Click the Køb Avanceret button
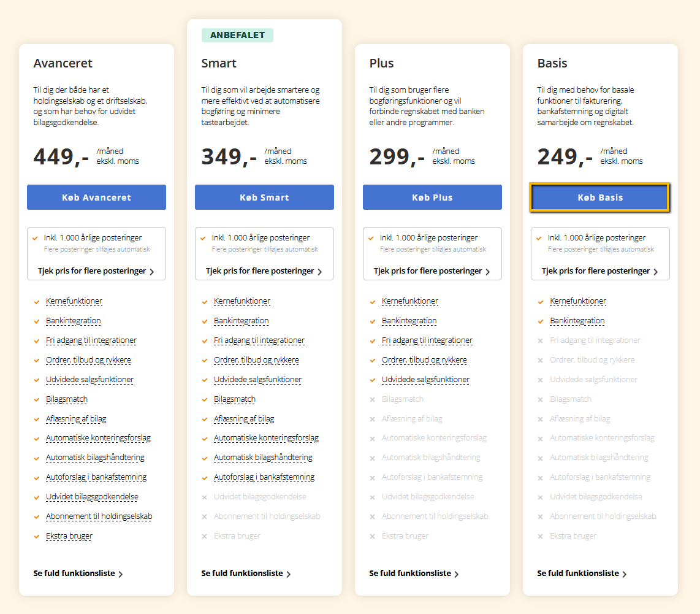Screen dimensions: 700x614 point(96,198)
